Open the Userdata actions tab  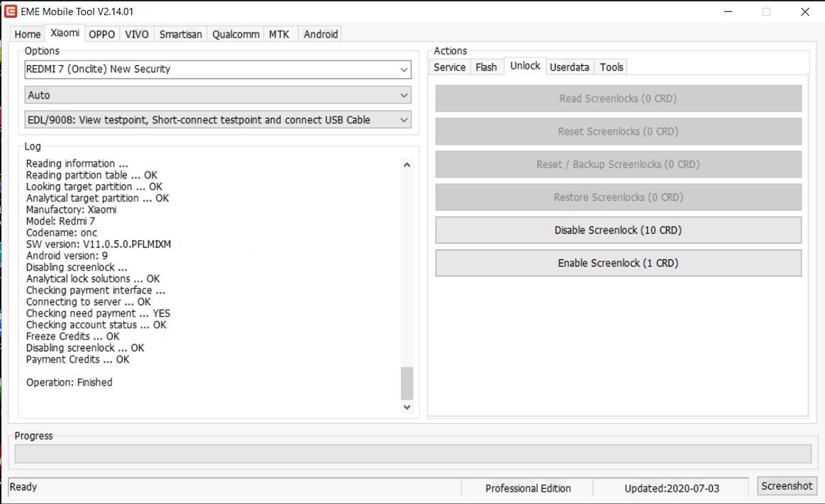(569, 67)
